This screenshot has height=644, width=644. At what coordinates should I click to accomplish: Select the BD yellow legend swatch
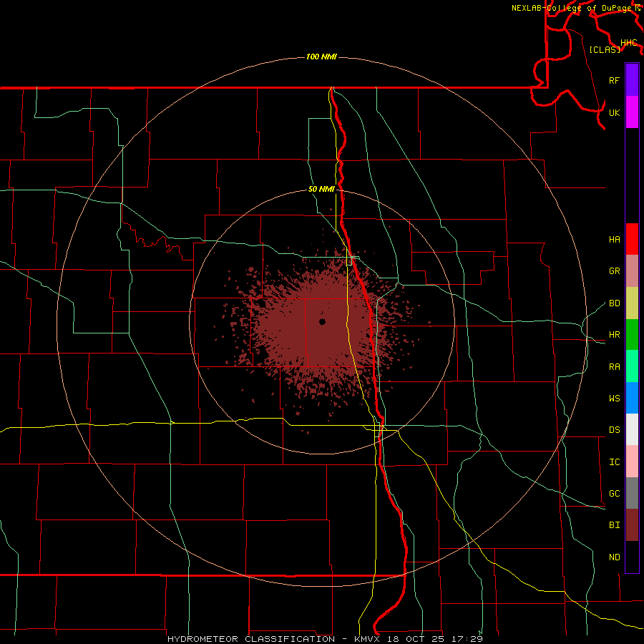(x=632, y=303)
